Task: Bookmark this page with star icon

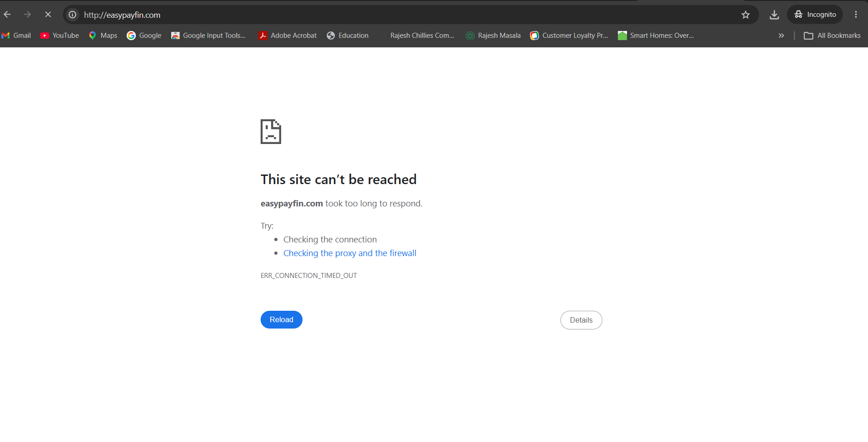Action: point(745,15)
